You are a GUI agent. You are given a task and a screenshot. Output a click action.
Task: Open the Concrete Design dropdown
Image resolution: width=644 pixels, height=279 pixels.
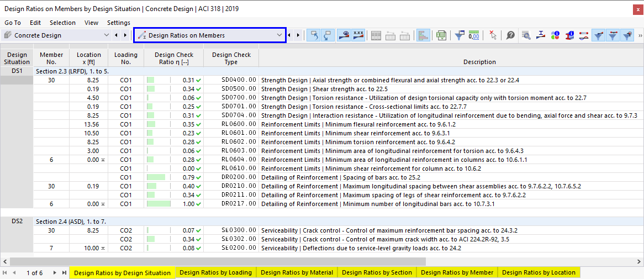(x=56, y=35)
